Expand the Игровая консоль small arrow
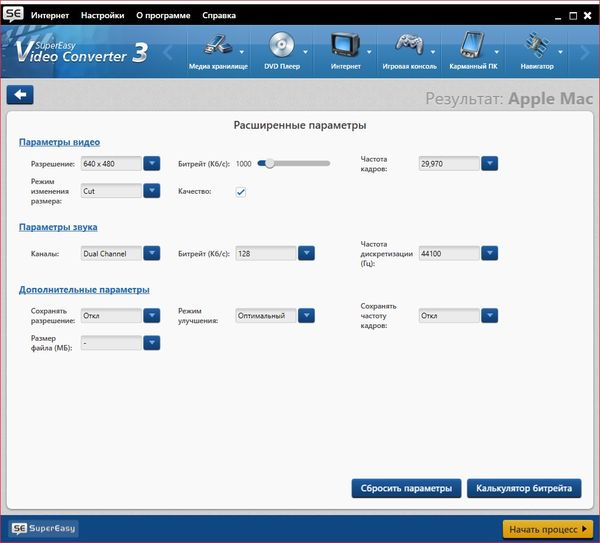This screenshot has height=543, width=600. click(433, 52)
